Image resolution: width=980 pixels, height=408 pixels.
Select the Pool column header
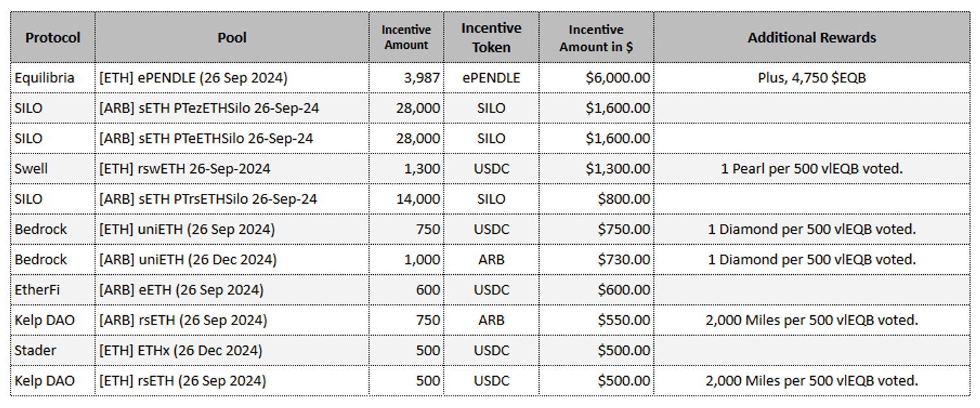pos(232,38)
